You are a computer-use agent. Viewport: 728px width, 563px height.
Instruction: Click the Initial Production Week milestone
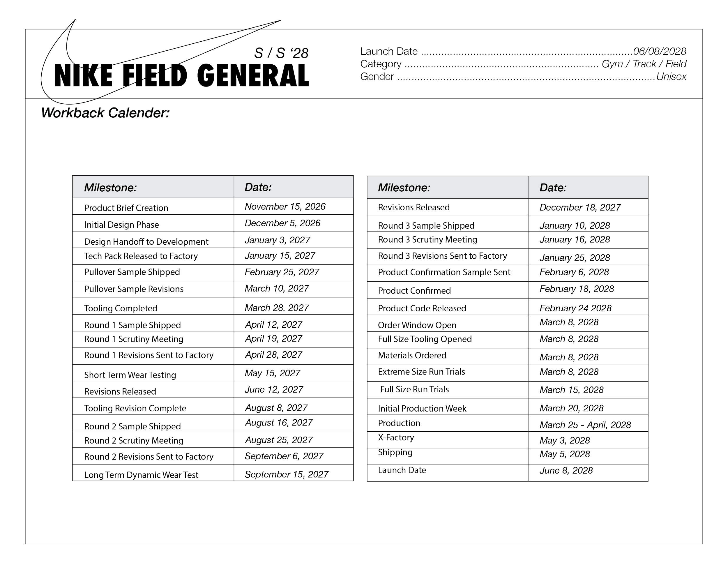pyautogui.click(x=422, y=409)
